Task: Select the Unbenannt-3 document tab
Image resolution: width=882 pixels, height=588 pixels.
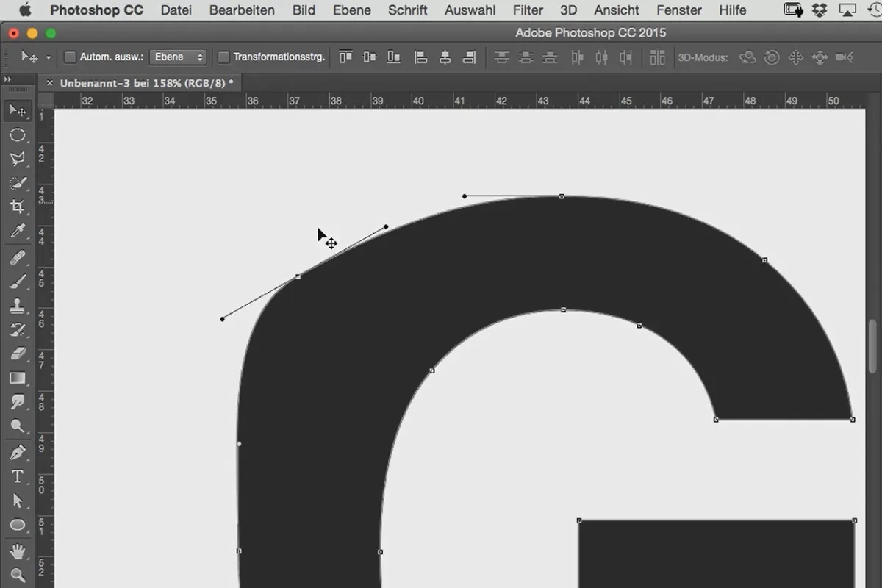Action: tap(141, 83)
